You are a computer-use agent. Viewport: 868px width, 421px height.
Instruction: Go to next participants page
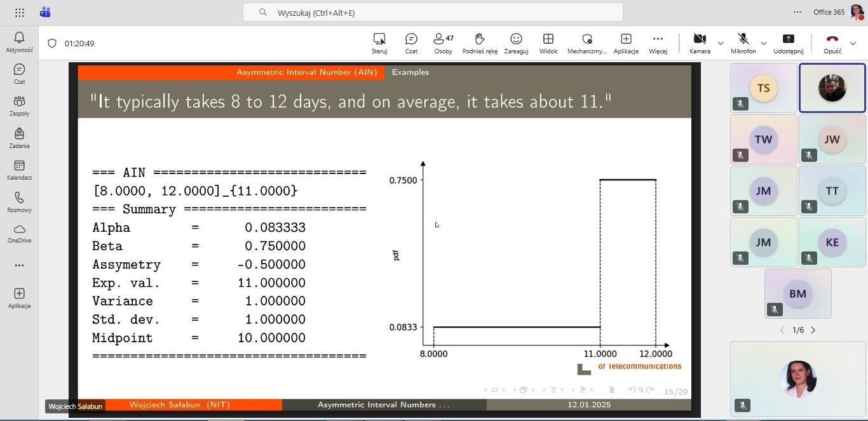(813, 330)
